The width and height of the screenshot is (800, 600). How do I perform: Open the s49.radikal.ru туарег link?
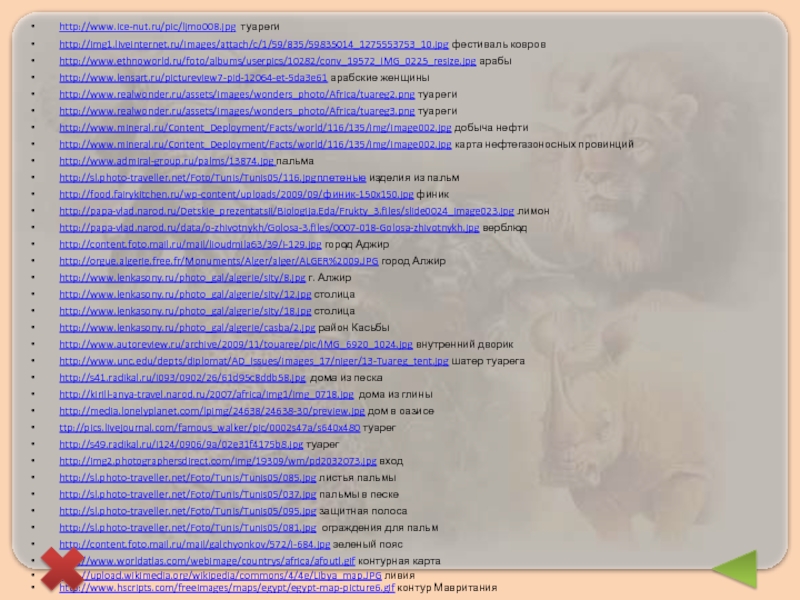tap(181, 444)
